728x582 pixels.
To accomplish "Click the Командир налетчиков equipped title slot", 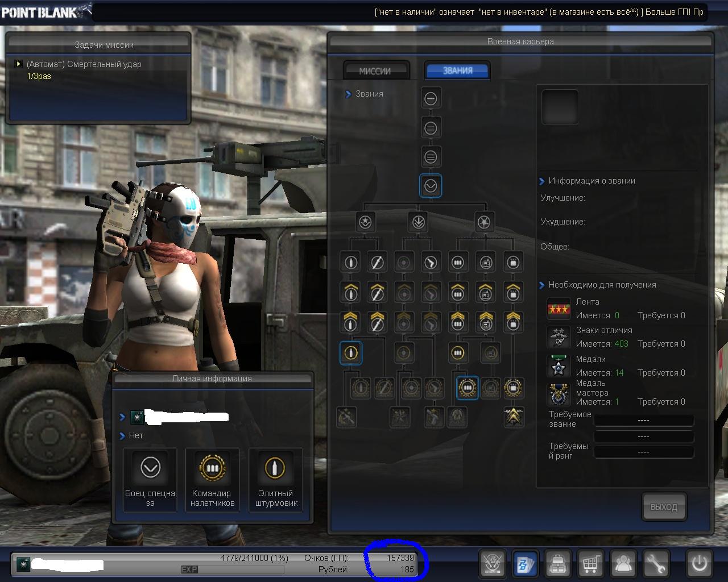I will 212,479.
